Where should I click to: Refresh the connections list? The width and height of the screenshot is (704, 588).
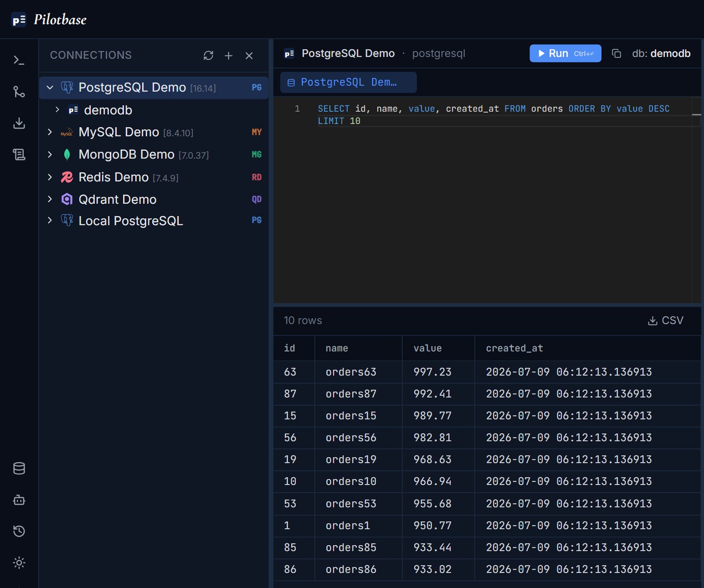point(208,55)
